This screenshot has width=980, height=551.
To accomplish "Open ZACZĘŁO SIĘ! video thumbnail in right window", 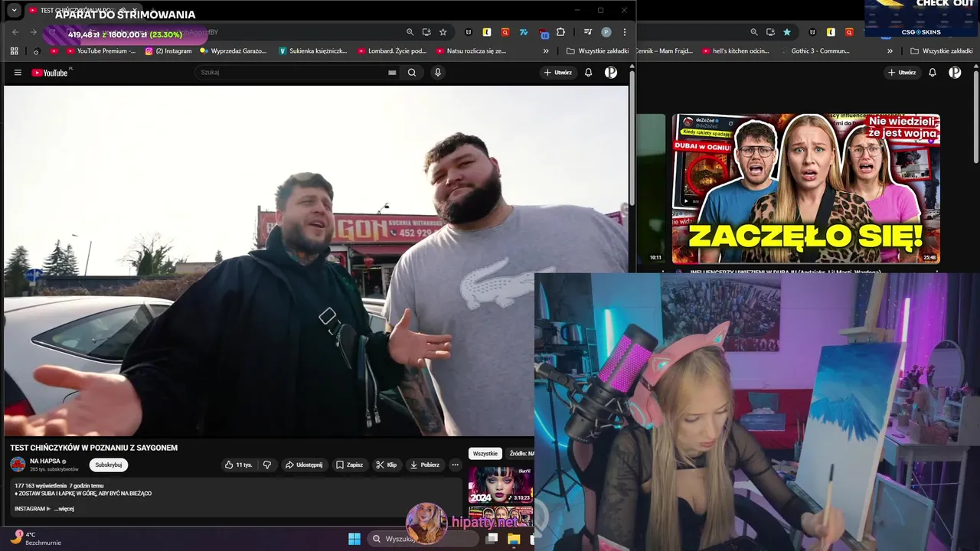I will (806, 189).
